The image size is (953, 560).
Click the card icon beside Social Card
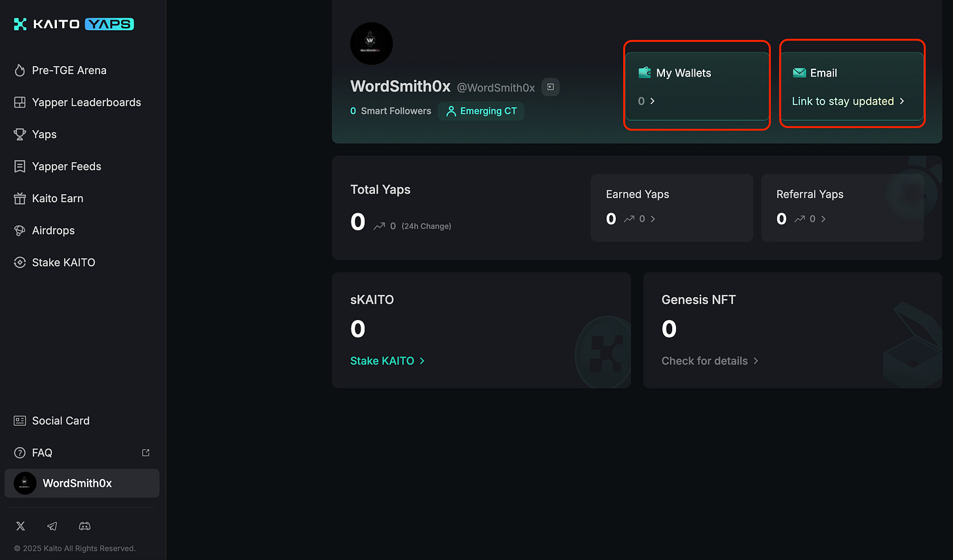(20, 421)
